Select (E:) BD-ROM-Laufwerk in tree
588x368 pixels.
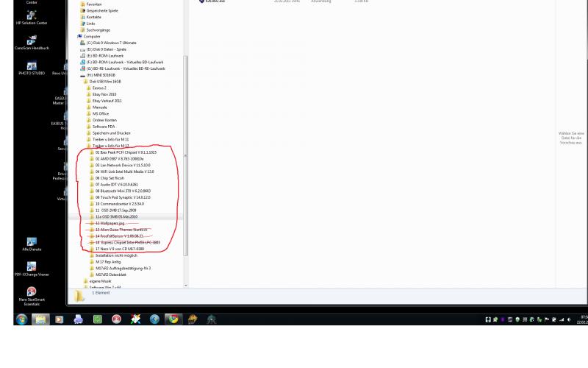(101, 56)
